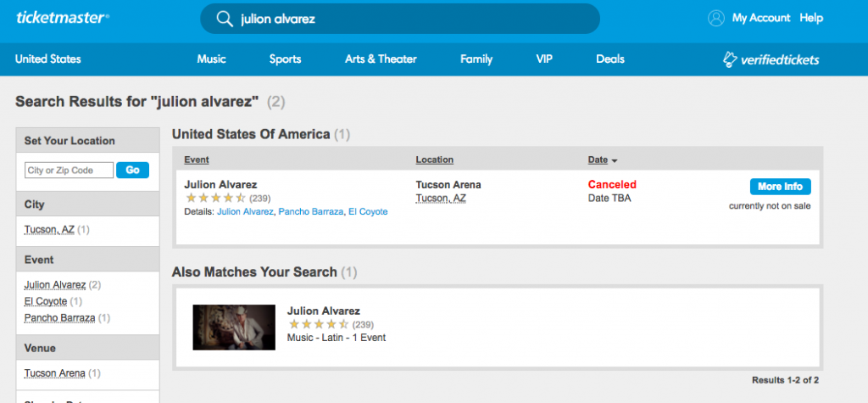
Task: Click the star rating under the Tucson event
Action: click(x=215, y=199)
